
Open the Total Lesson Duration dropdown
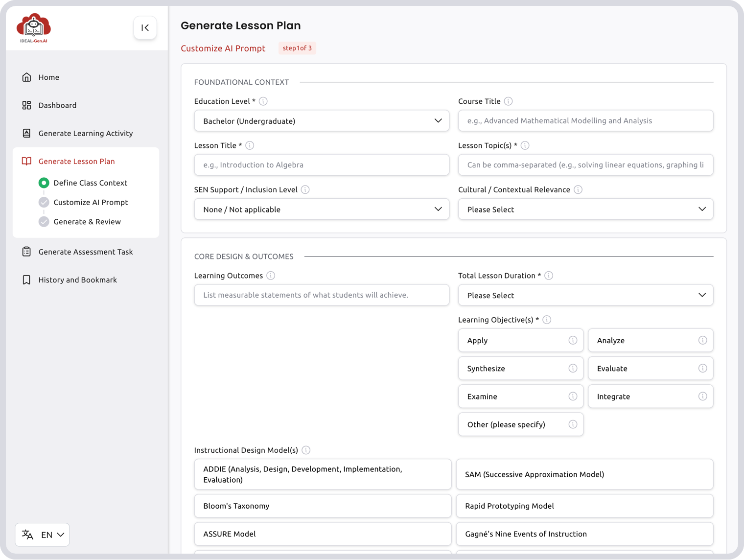(585, 295)
